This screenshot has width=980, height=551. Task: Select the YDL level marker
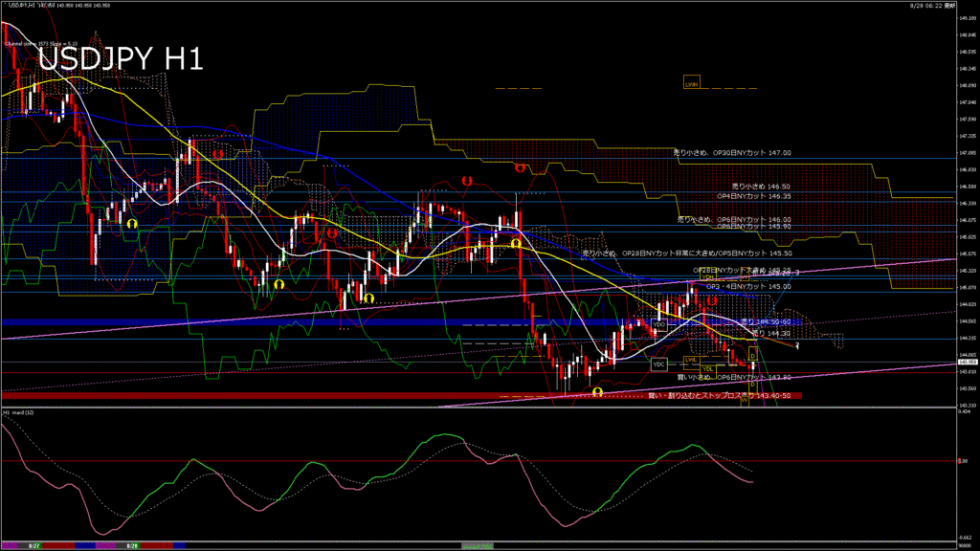[x=707, y=368]
